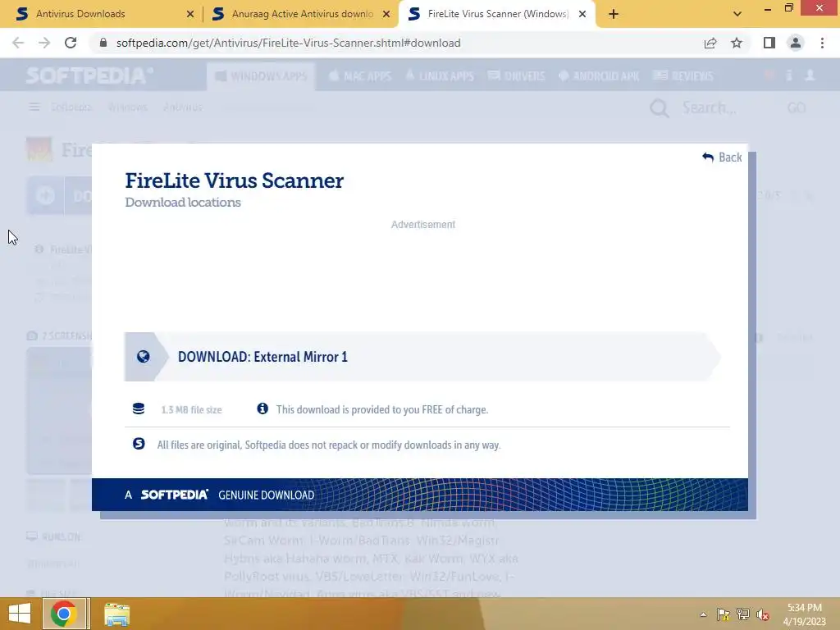Click the Softpedia logo in header
The height and width of the screenshot is (630, 840).
point(90,75)
